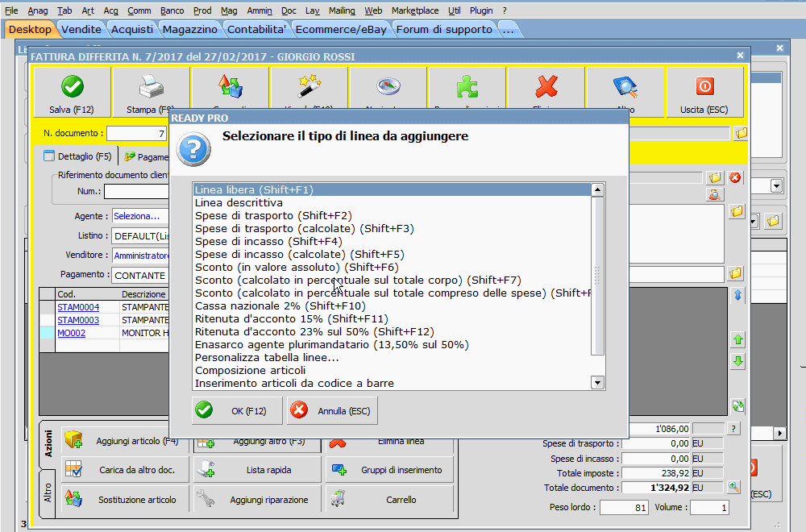Confirm with OK (F12) button

tap(237, 411)
